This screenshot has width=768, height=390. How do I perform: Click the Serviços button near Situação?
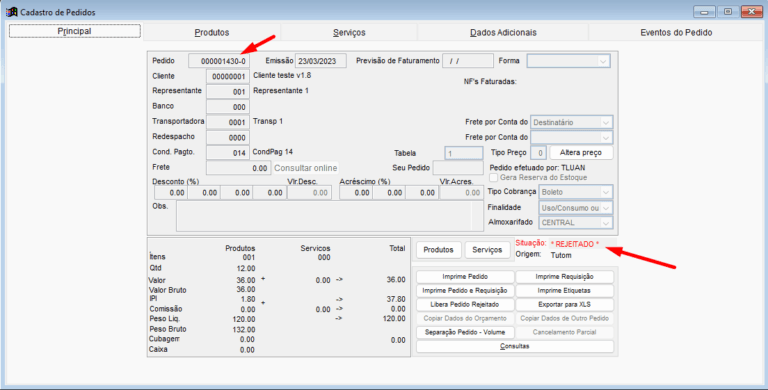(x=487, y=250)
